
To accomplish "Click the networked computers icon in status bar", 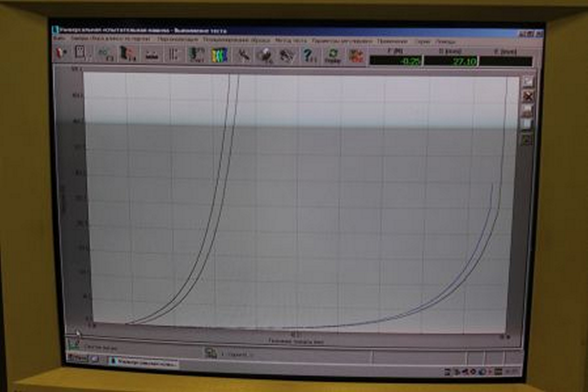I will 211,353.
